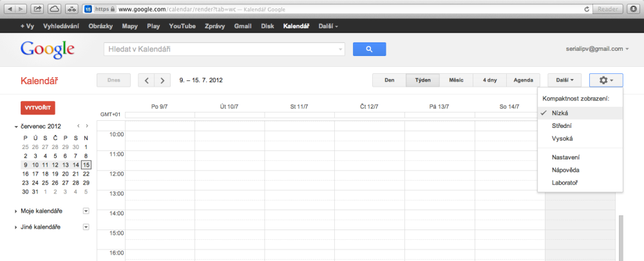644x261 pixels.
Task: Open Další menu in Google top bar
Action: [x=327, y=26]
